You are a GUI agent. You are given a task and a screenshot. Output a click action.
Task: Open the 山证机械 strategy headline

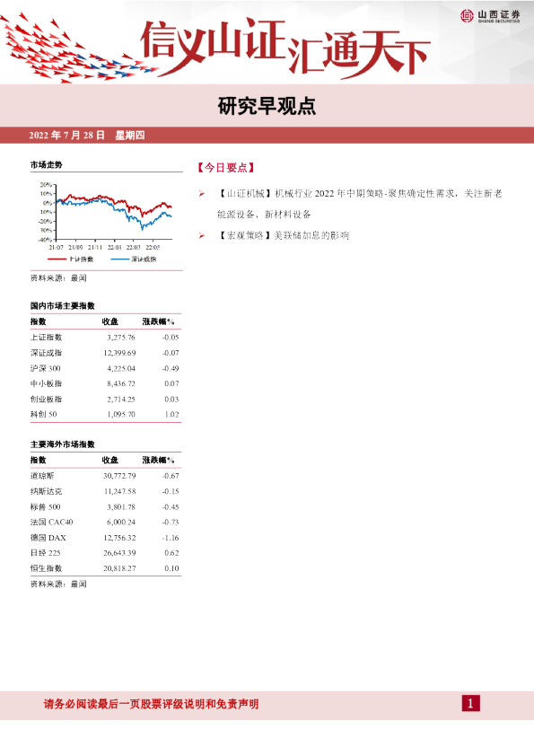coord(360,204)
